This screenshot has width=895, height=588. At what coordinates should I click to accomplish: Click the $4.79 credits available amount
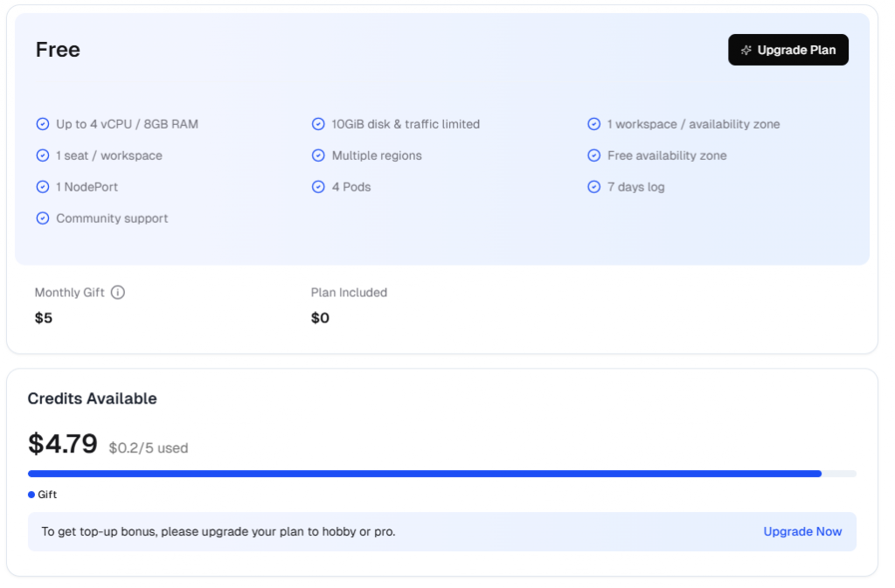pyautogui.click(x=63, y=444)
